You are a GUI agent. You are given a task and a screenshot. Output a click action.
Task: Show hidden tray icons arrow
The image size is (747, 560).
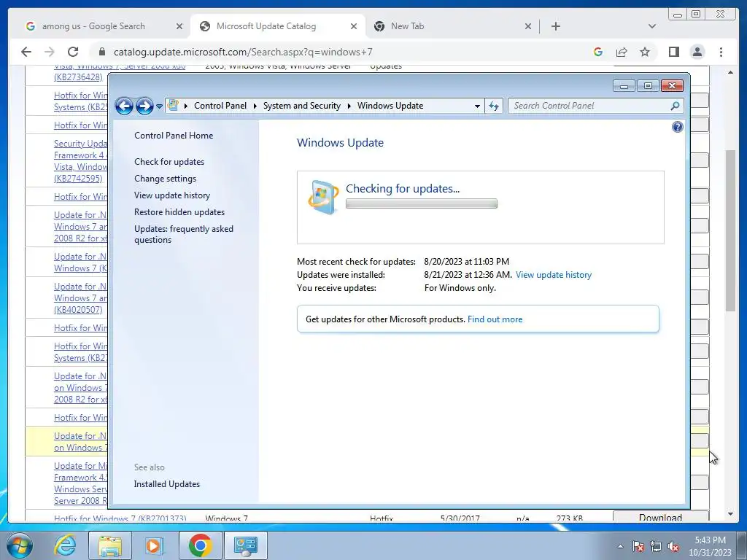tap(620, 547)
